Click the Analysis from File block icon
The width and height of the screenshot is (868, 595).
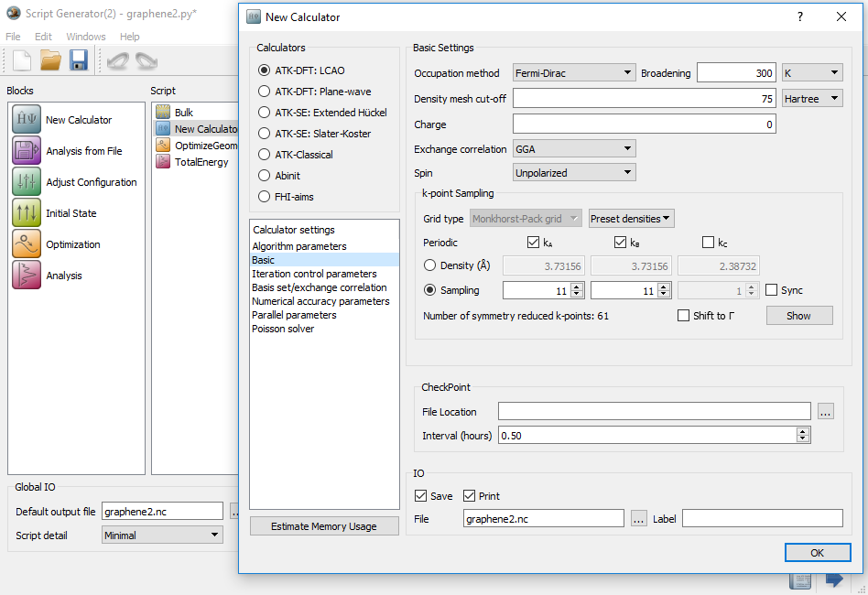(26, 150)
